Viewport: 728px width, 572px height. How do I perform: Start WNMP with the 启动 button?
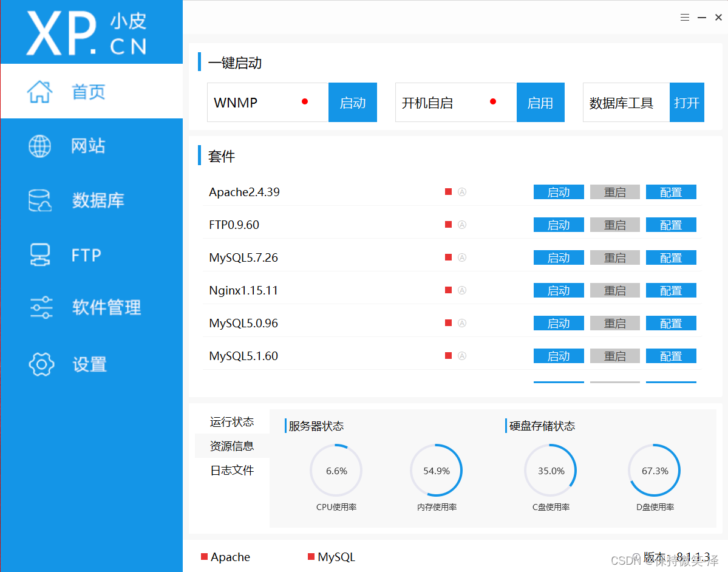coord(353,103)
